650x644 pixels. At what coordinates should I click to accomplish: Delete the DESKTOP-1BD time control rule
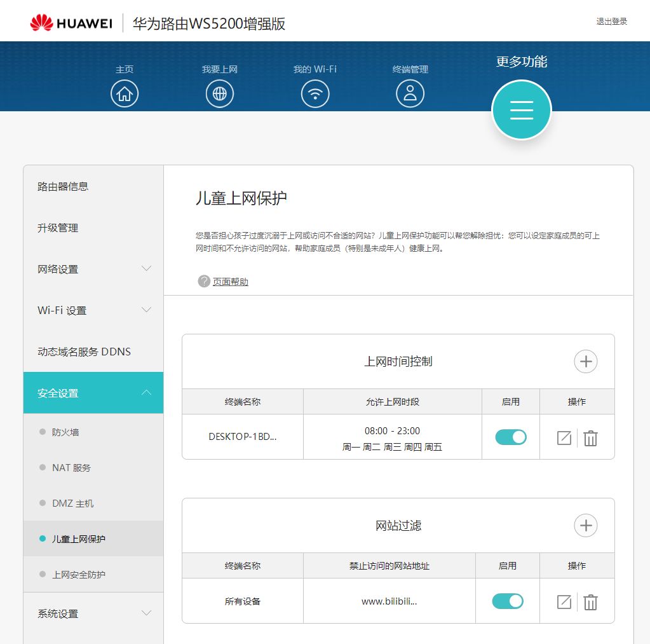[590, 438]
